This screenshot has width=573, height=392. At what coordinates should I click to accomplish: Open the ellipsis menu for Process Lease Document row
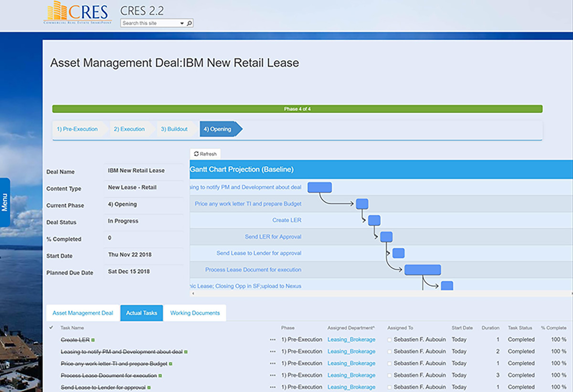(273, 375)
